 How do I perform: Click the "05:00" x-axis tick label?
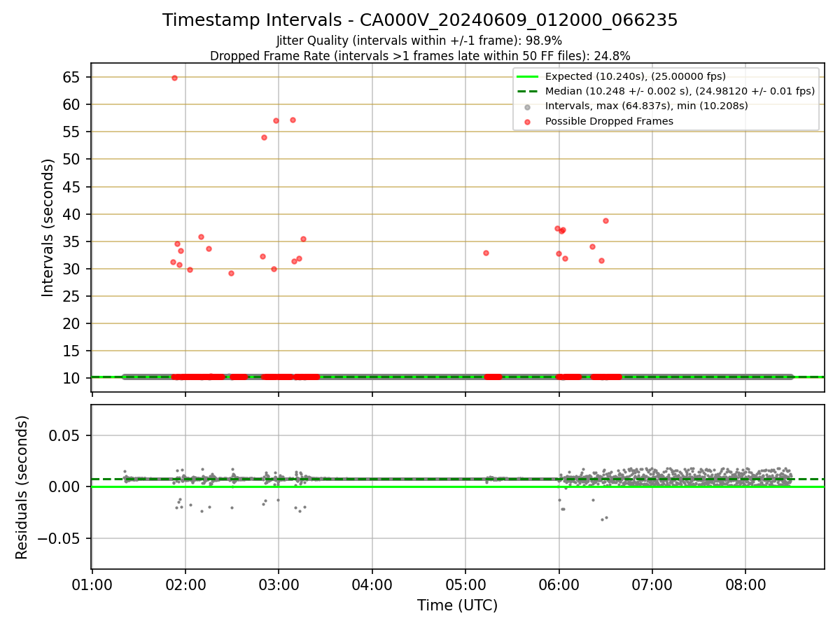click(465, 583)
